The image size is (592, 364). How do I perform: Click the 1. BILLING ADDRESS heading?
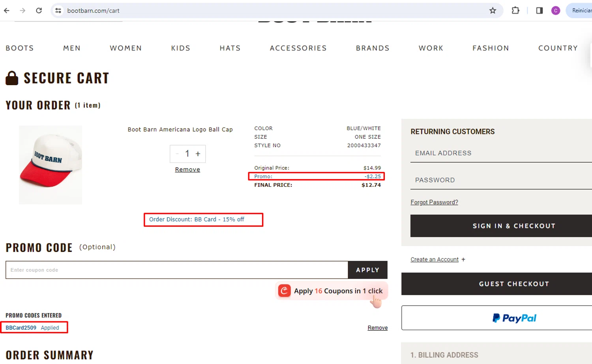point(444,355)
